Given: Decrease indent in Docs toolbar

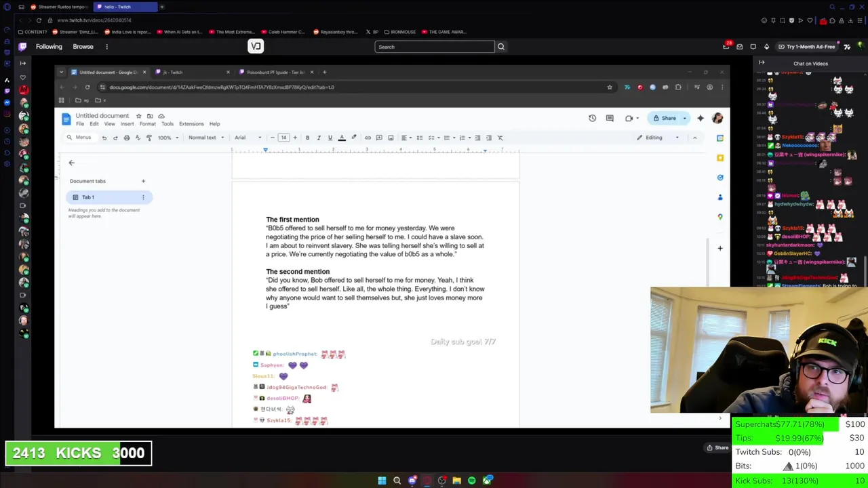Looking at the screenshot, I should (x=477, y=138).
